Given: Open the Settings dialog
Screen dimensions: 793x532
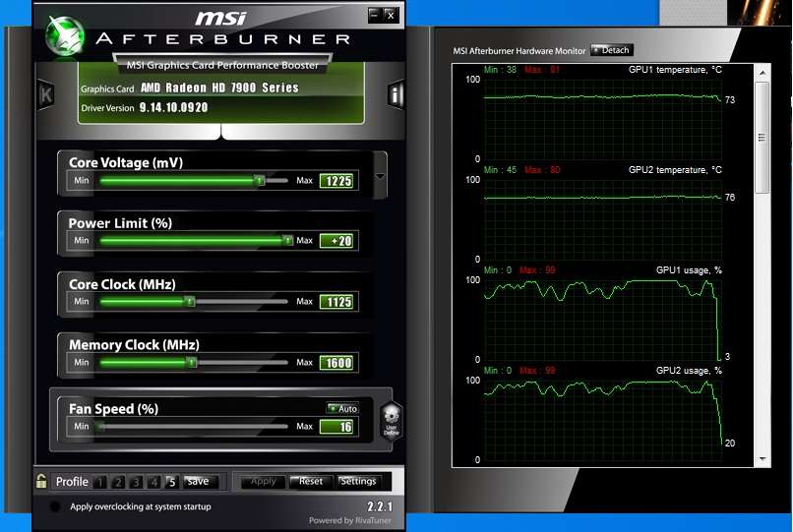Looking at the screenshot, I should click(x=358, y=481).
